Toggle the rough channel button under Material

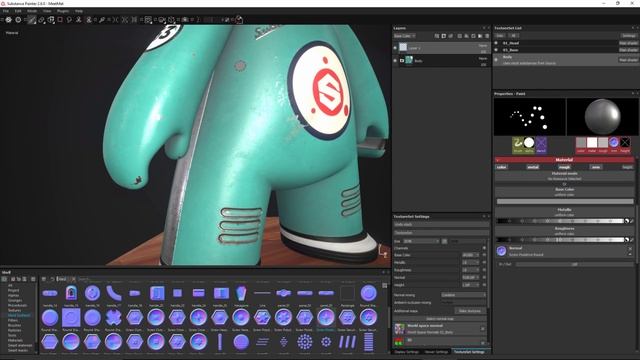565,167
